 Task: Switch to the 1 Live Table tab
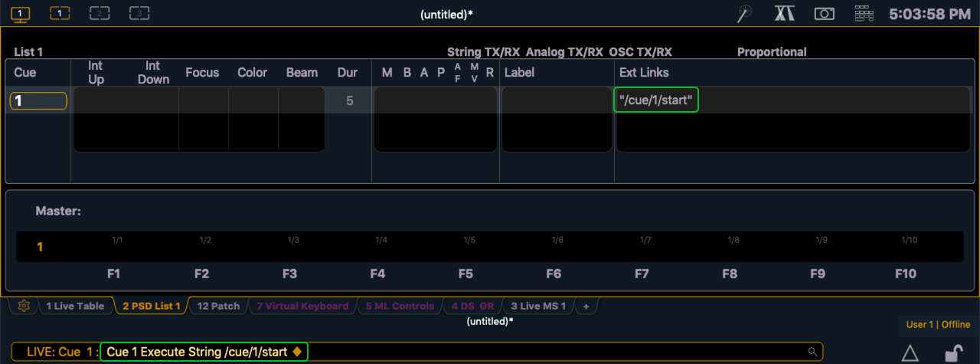(74, 306)
